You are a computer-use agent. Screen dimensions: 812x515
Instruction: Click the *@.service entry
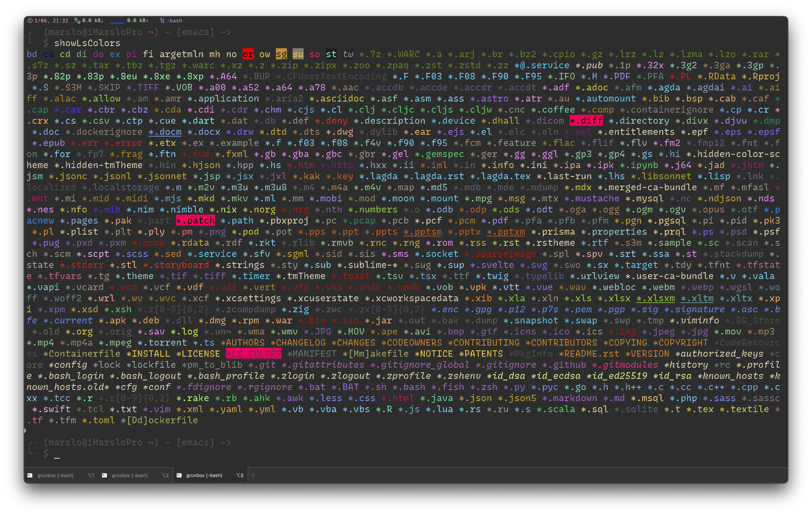[x=542, y=65]
